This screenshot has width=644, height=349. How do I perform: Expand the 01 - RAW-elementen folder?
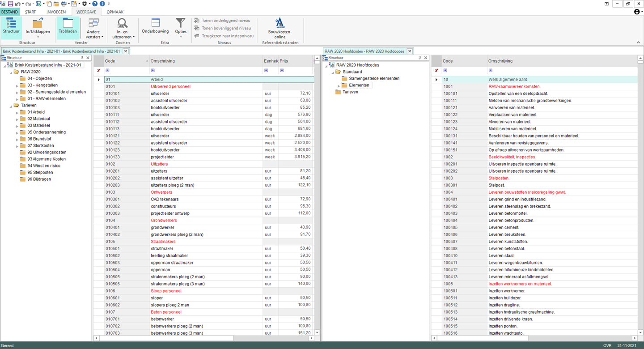coord(17,99)
